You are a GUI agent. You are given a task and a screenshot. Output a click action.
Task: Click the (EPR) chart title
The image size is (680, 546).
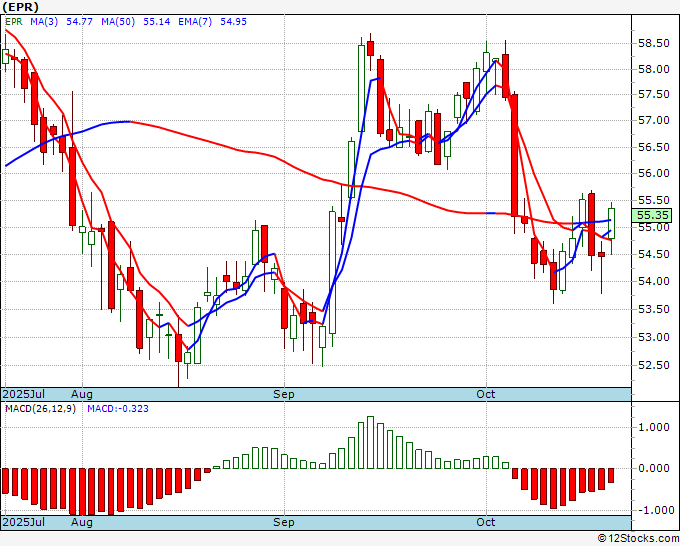coord(20,7)
